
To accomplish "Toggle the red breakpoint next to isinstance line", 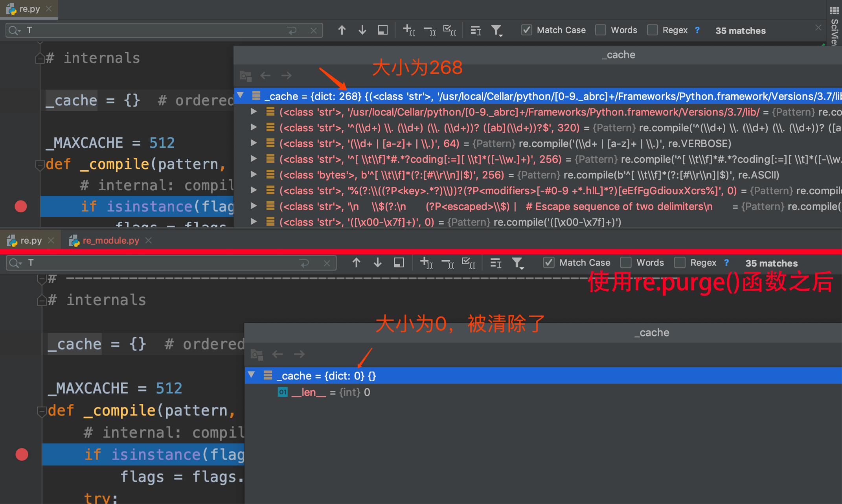I will (20, 206).
